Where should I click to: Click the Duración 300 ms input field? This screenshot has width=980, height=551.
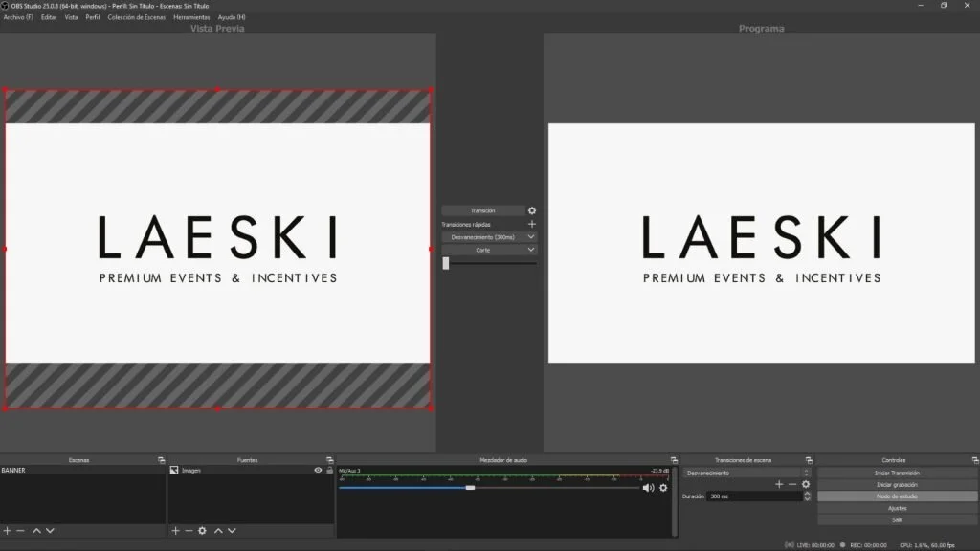click(x=754, y=496)
